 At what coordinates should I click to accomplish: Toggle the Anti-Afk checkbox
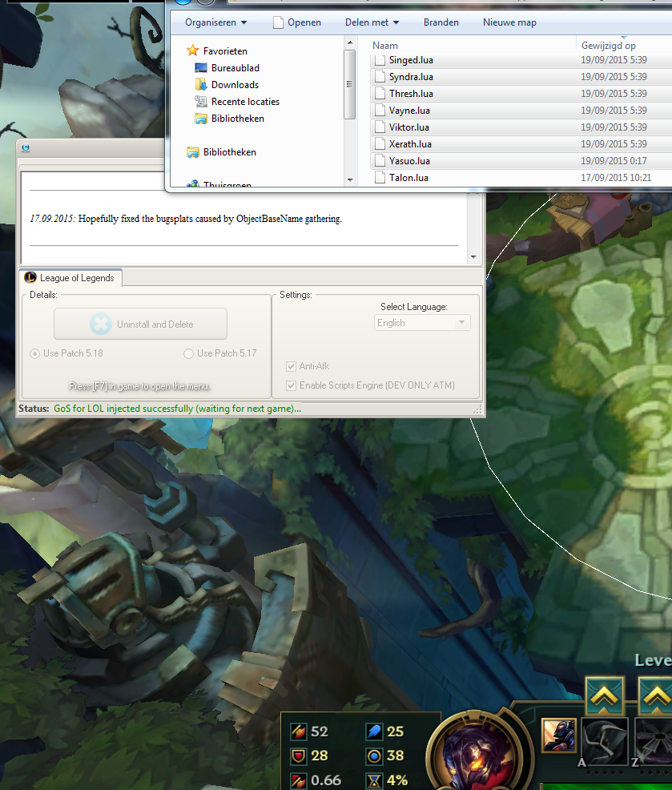(291, 366)
